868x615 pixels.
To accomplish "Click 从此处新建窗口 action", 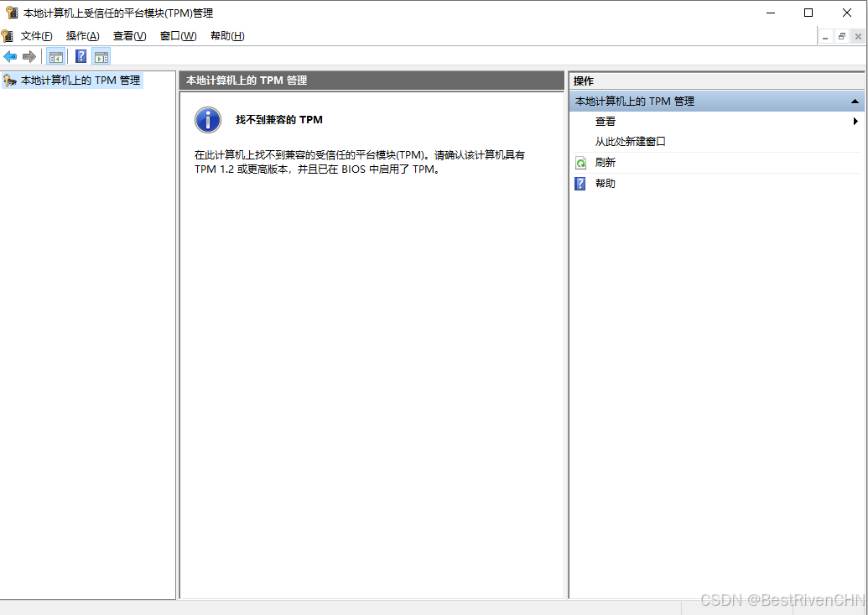I will click(631, 142).
